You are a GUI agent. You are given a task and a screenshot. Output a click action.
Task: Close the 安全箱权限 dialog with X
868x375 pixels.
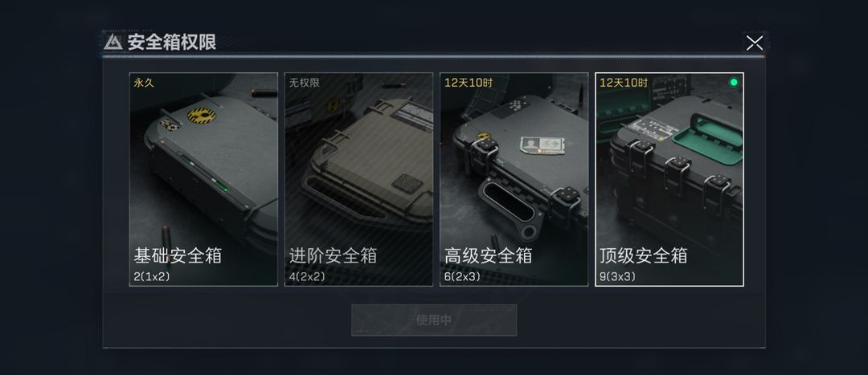point(754,43)
